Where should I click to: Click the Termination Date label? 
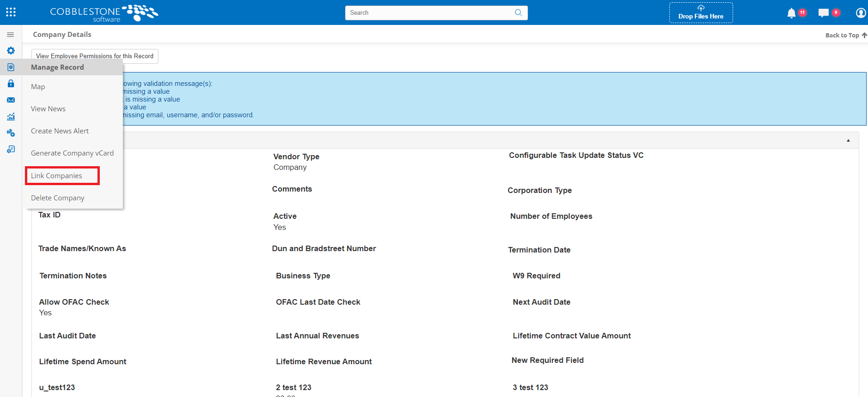click(539, 250)
